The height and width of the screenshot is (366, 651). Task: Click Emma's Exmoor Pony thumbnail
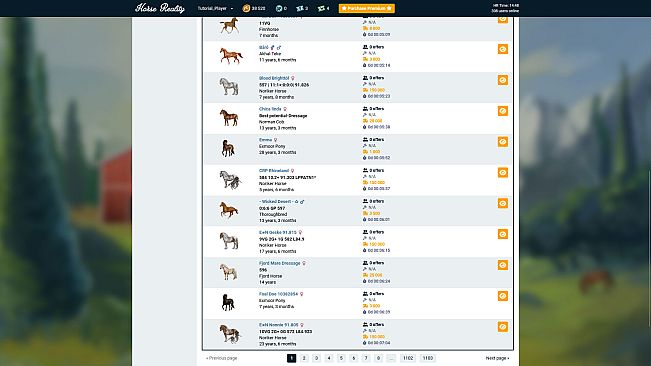pyautogui.click(x=228, y=148)
